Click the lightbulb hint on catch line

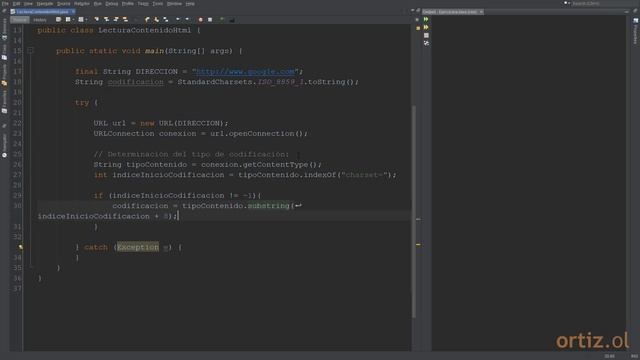tap(20, 247)
